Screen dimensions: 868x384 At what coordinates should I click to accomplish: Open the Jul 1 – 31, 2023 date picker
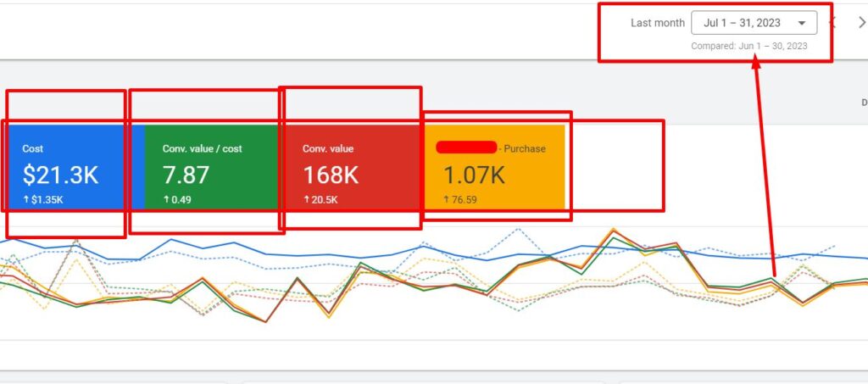[x=746, y=23]
